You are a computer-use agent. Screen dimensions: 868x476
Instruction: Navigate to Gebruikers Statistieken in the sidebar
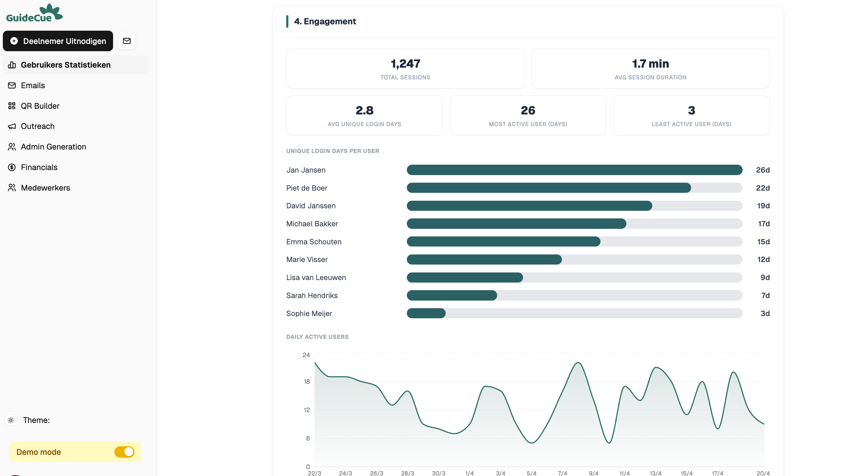(x=66, y=65)
